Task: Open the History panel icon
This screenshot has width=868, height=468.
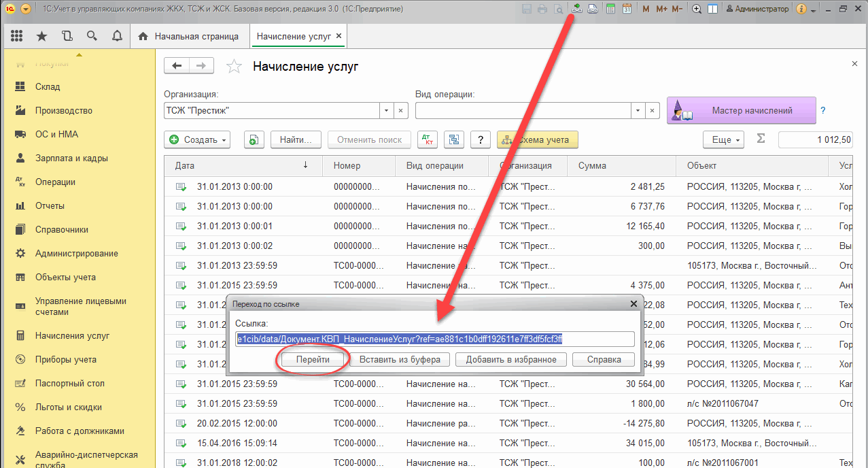Action: click(67, 36)
